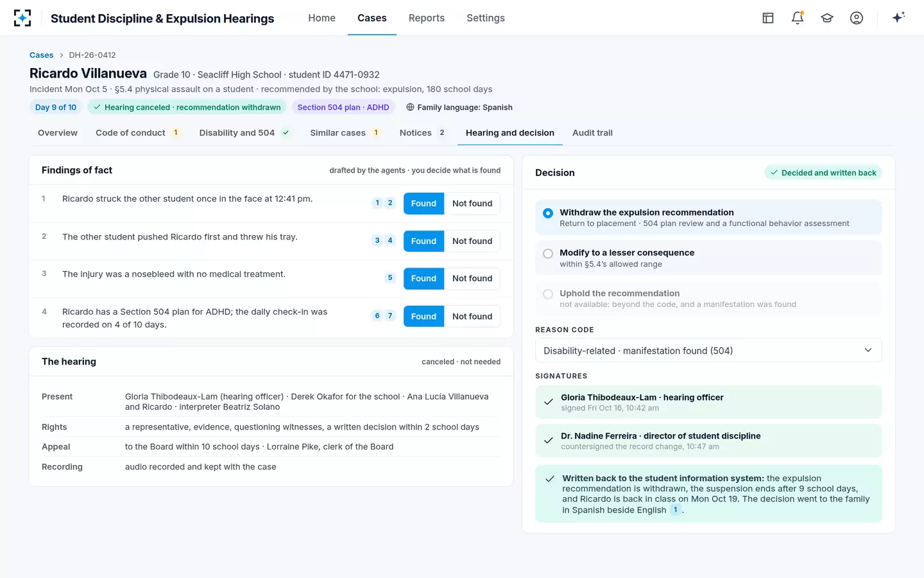This screenshot has height=578, width=924.
Task: Click Dr. Nadine Ferreira signature entry
Action: tap(708, 441)
